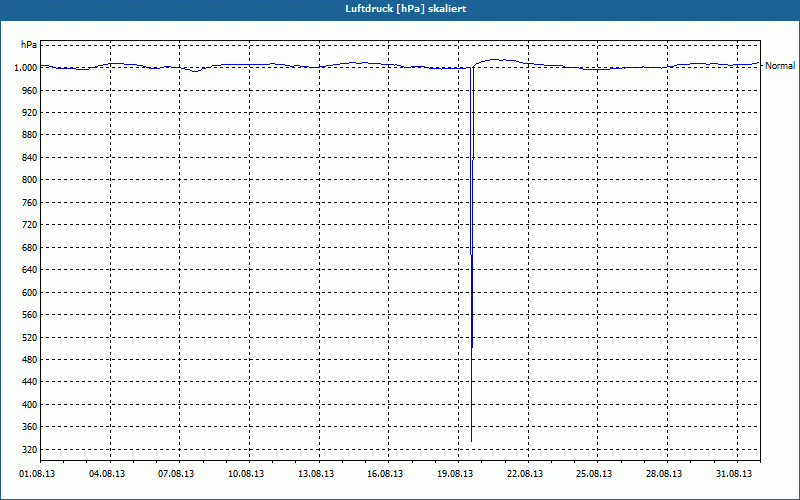Image resolution: width=800 pixels, height=500 pixels.
Task: Click the 440 y-axis value
Action: 29,382
